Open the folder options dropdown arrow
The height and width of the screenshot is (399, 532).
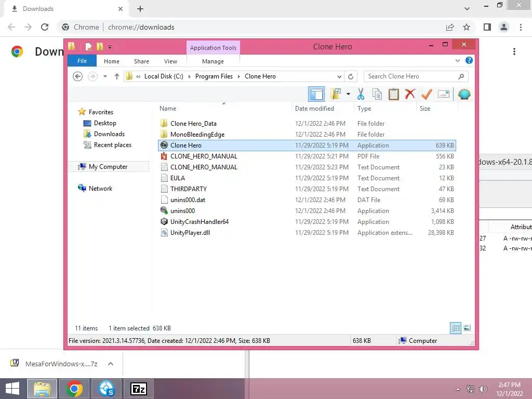tap(348, 94)
